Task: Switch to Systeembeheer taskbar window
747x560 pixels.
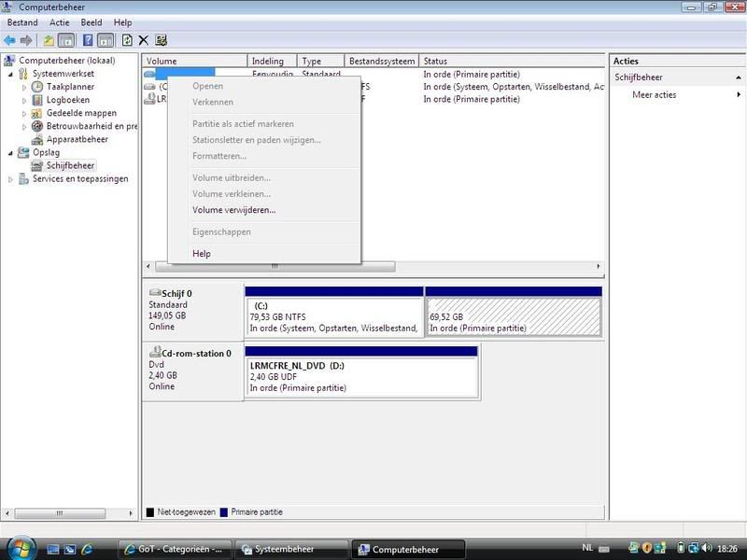Action: 291,550
